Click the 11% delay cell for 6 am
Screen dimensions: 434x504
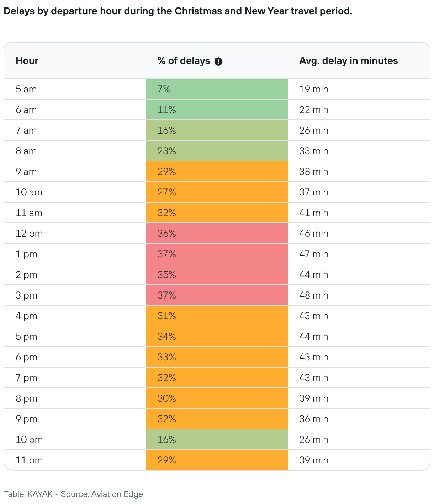coord(217,110)
